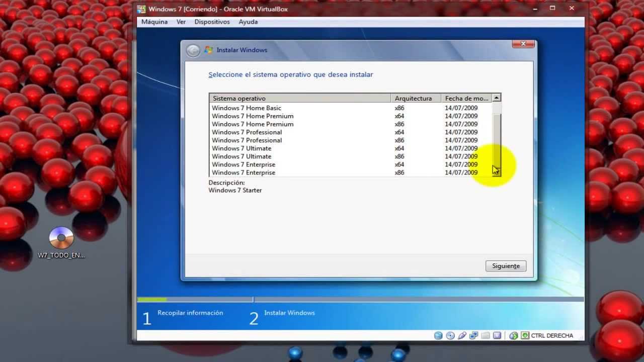Click the virtualization features status icon
The image size is (644, 362).
tap(497, 335)
